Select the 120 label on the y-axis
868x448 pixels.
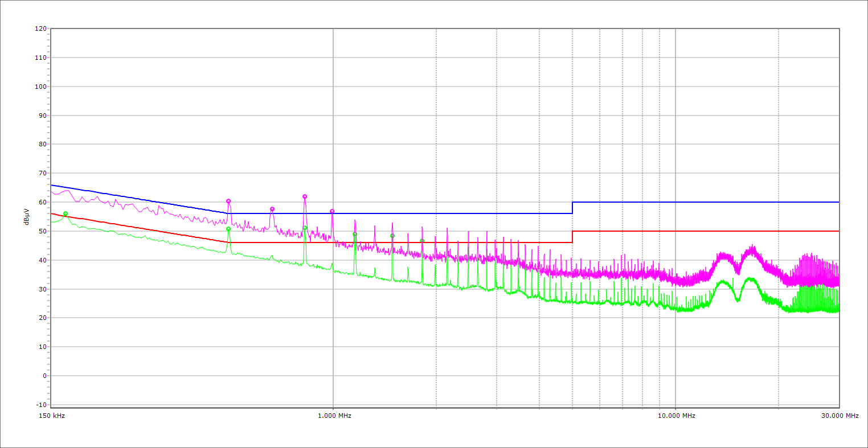click(x=40, y=29)
